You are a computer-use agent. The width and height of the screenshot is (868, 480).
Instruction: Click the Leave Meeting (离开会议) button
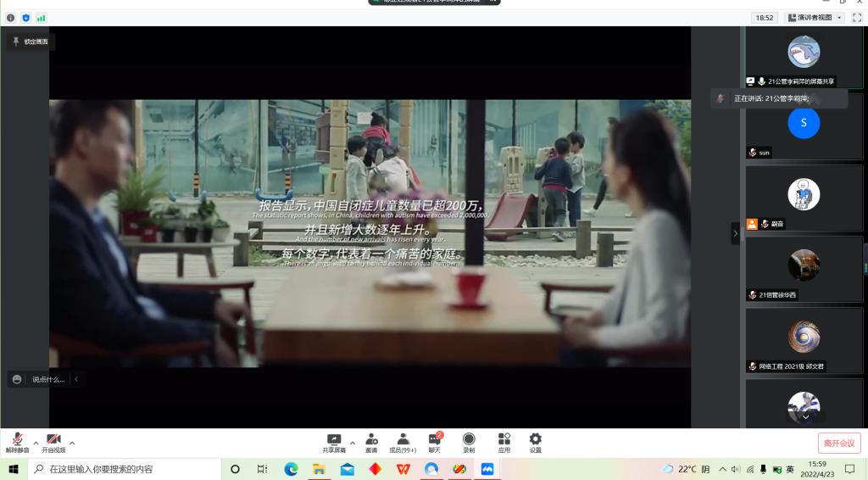839,443
